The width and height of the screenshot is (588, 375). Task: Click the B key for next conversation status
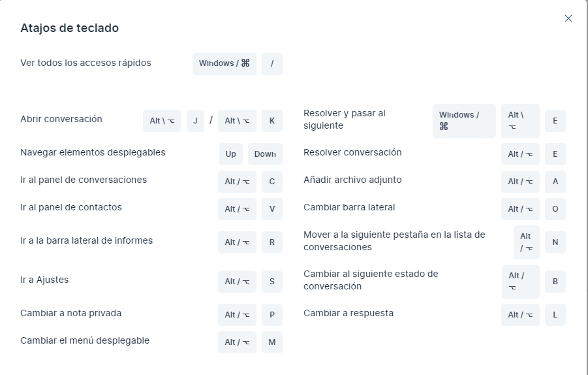coord(555,282)
